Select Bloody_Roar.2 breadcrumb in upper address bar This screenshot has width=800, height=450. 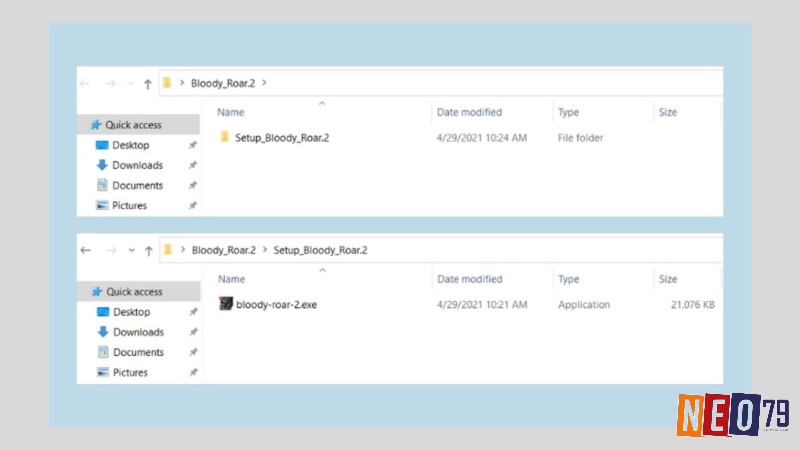tap(222, 83)
